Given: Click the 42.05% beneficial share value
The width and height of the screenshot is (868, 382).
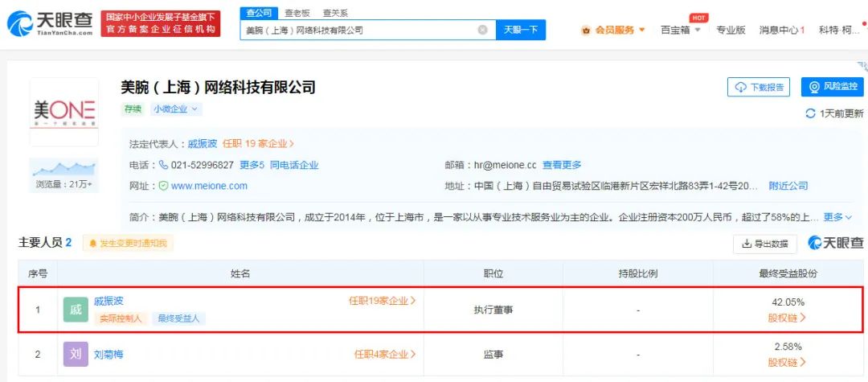Looking at the screenshot, I should point(788,302).
